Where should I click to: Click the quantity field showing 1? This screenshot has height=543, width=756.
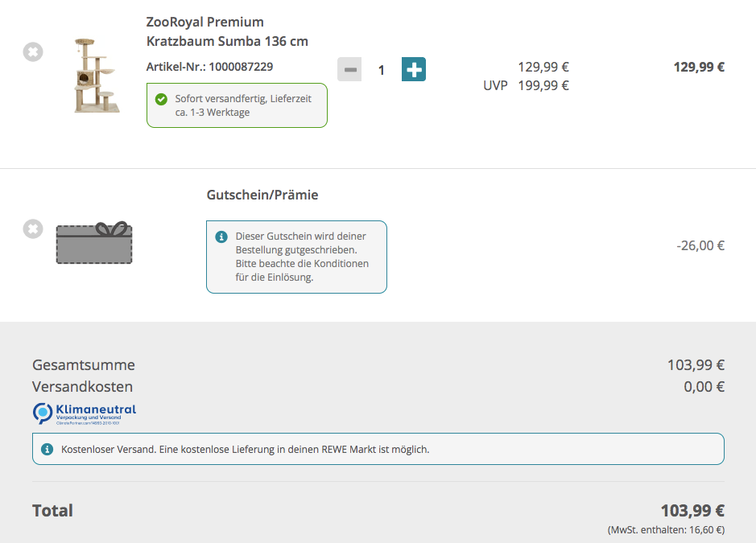click(x=382, y=70)
